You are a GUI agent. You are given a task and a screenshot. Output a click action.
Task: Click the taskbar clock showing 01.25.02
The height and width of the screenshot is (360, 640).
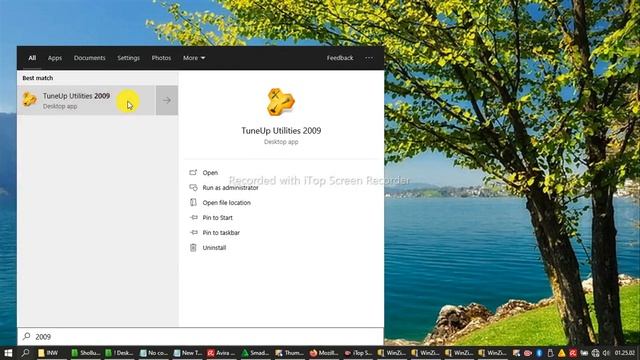pos(625,353)
